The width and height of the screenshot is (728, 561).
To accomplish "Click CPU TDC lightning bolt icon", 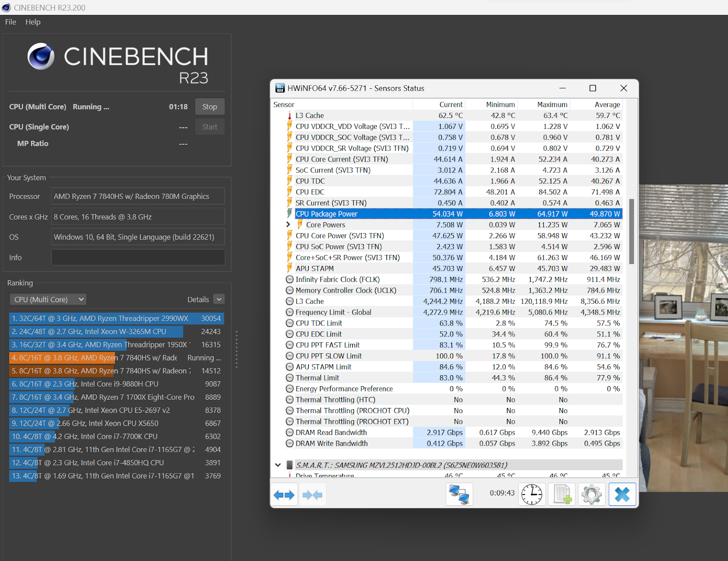I will click(289, 181).
